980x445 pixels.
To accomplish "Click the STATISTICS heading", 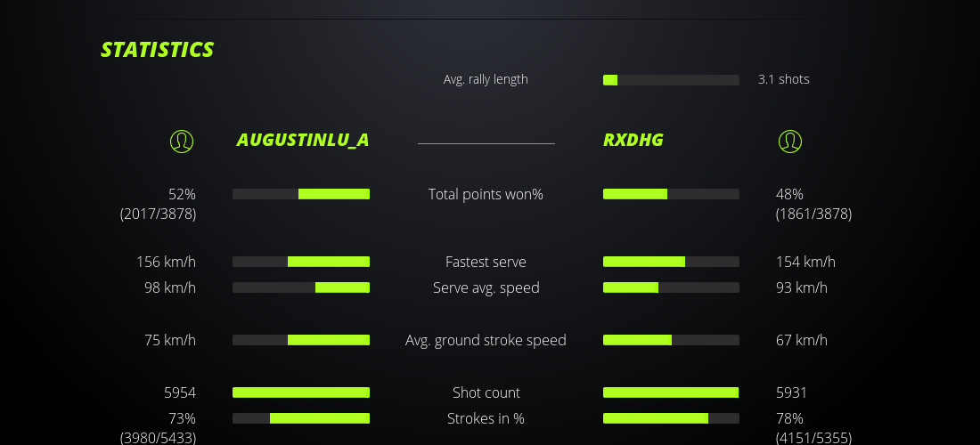I will tap(158, 50).
